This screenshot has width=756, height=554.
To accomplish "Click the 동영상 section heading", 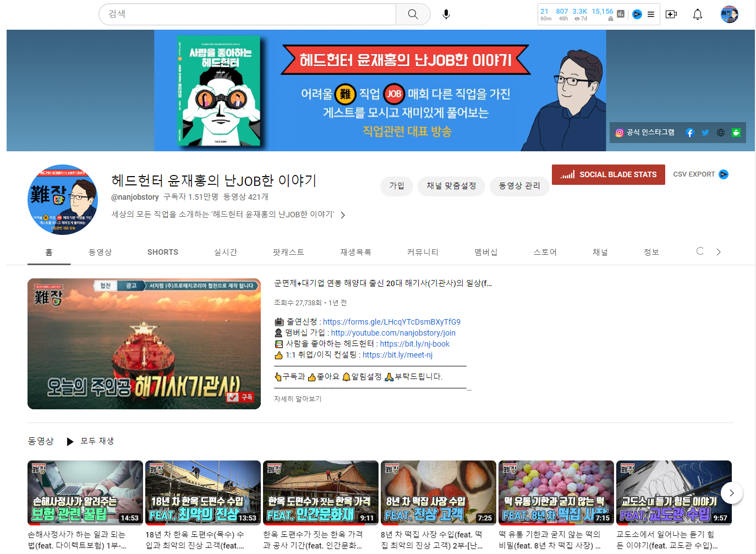I will click(41, 441).
